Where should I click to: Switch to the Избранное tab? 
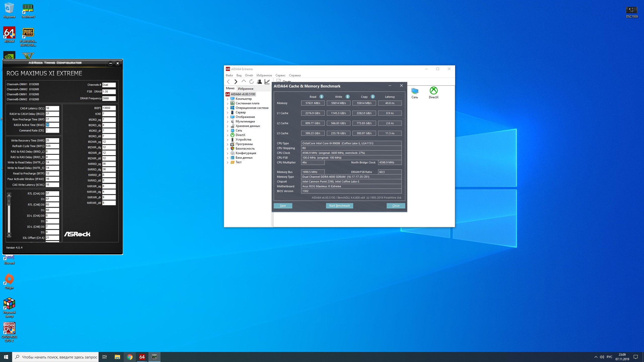pos(246,89)
